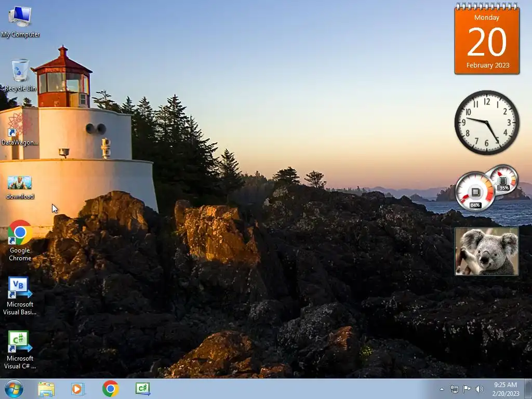Open Windows Explorer from the taskbar

coord(46,389)
